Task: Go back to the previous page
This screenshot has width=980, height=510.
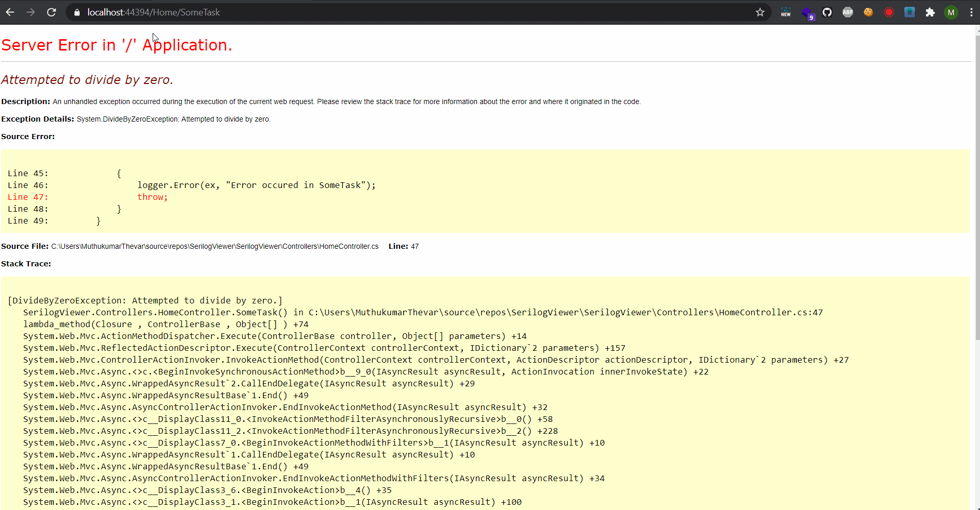Action: pos(10,12)
